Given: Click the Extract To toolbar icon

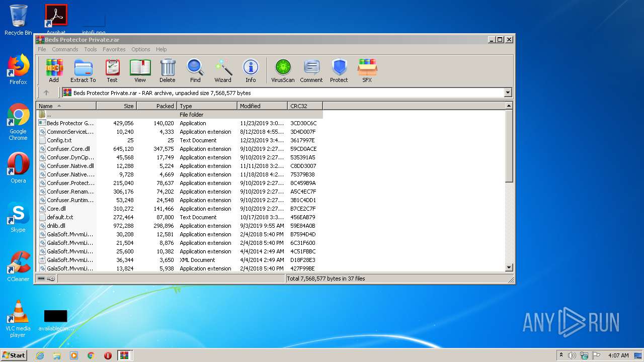Looking at the screenshot, I should pyautogui.click(x=83, y=70).
